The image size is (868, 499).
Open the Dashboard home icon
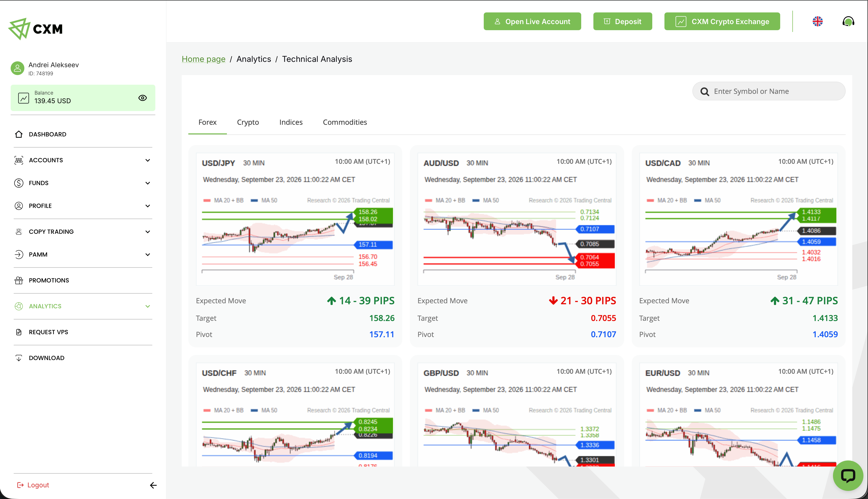coord(19,134)
